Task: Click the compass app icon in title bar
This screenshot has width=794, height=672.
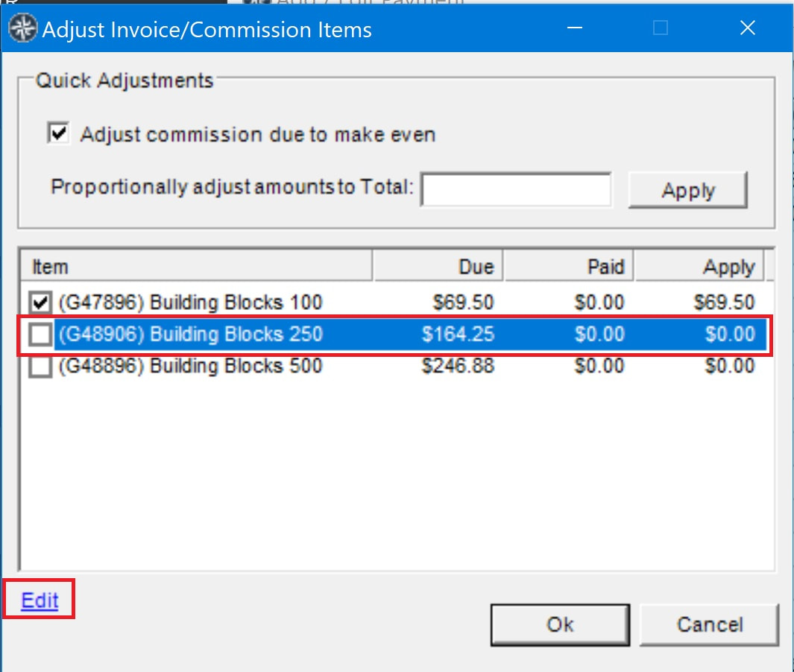Action: tap(23, 28)
